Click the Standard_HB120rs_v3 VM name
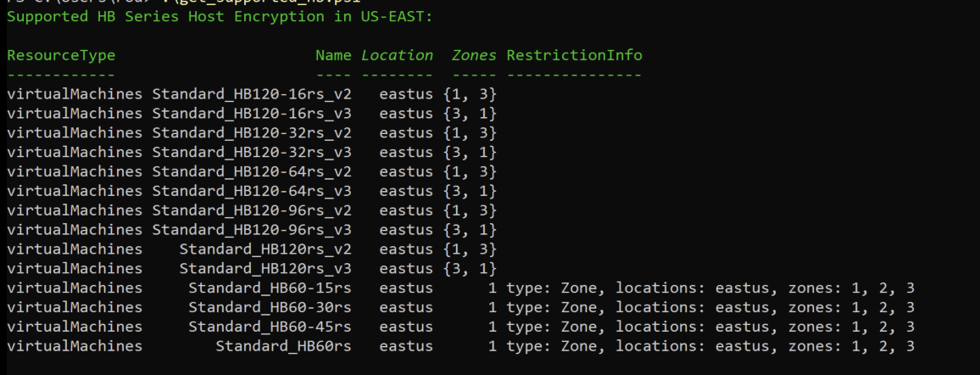Image resolution: width=980 pixels, height=375 pixels. [265, 268]
